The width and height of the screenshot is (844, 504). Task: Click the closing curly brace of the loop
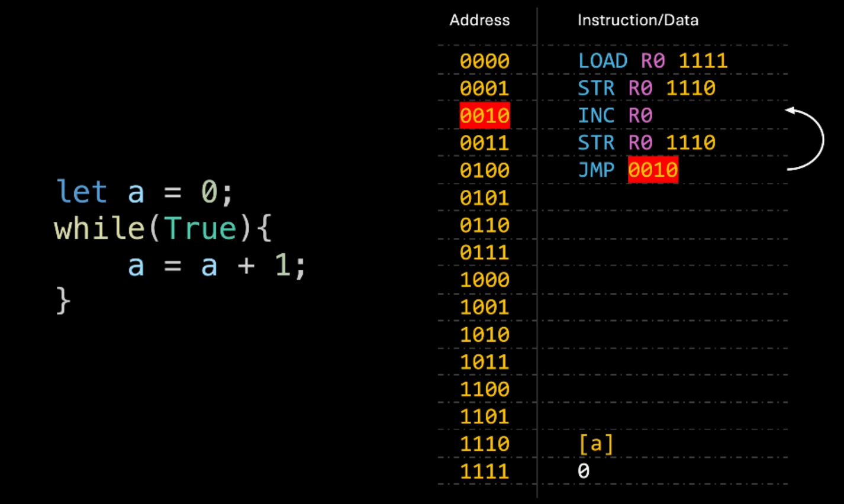(63, 301)
